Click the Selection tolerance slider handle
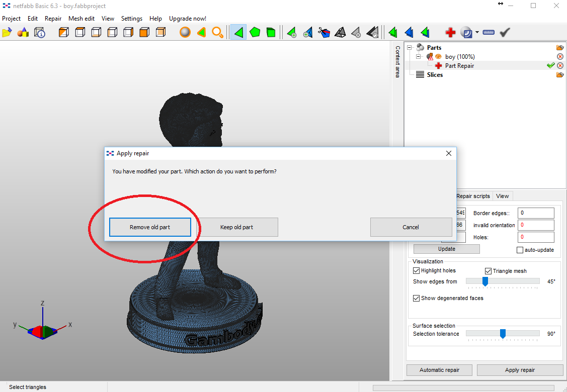The image size is (567, 392). (x=502, y=334)
